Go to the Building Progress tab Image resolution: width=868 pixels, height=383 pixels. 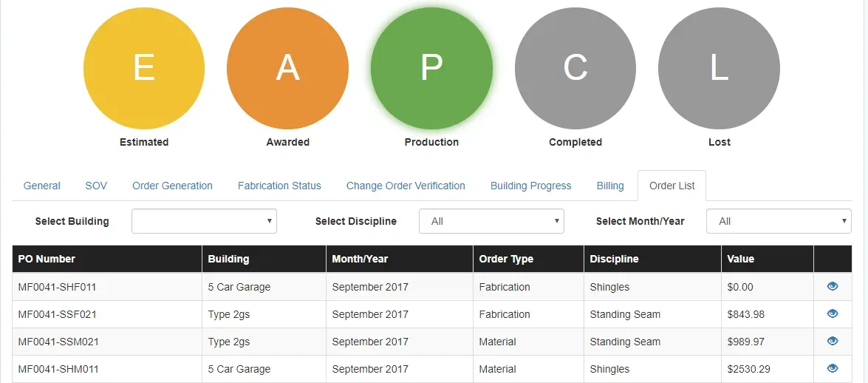click(531, 186)
